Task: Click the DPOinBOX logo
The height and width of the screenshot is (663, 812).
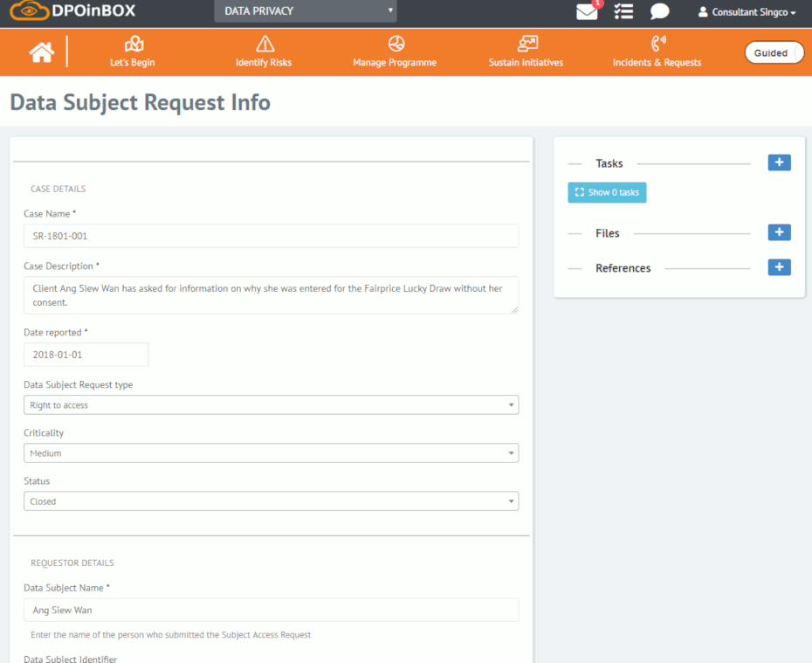Action: 73,11
